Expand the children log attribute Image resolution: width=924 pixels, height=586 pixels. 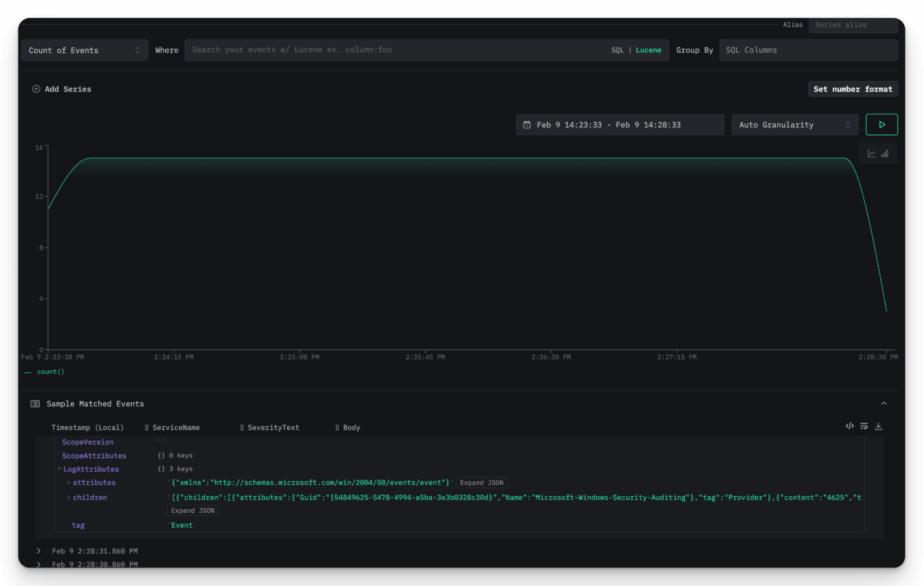click(69, 498)
